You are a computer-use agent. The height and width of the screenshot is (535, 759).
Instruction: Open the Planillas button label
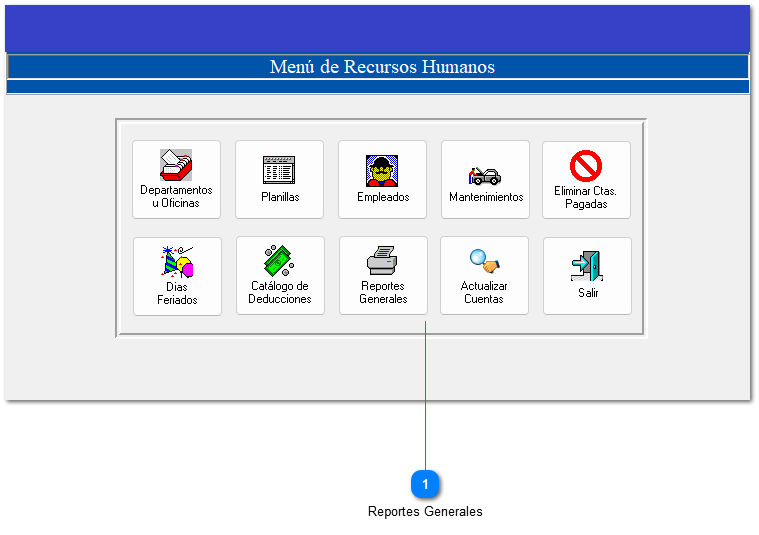280,197
